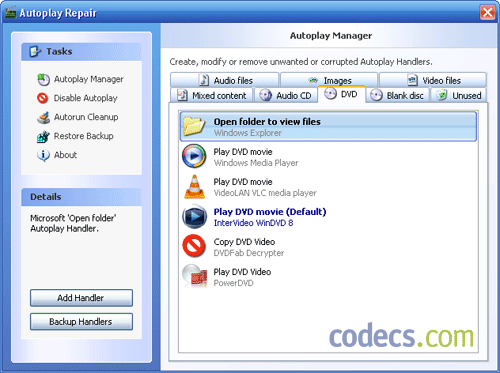Open the Video files tab

[x=433, y=80]
